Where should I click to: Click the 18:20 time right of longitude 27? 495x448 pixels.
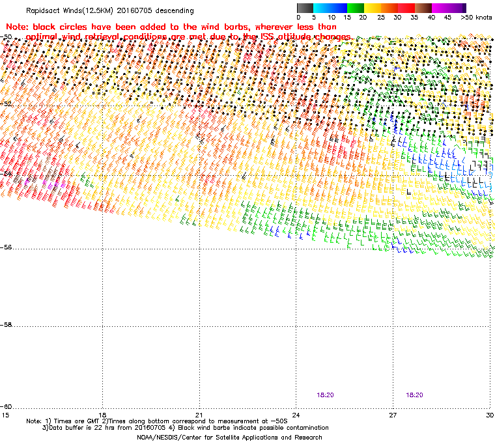coord(414,395)
